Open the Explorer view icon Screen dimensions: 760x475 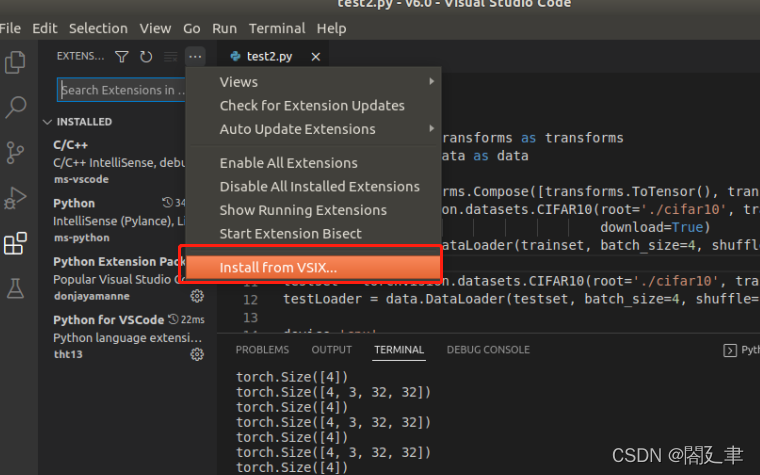[x=15, y=62]
